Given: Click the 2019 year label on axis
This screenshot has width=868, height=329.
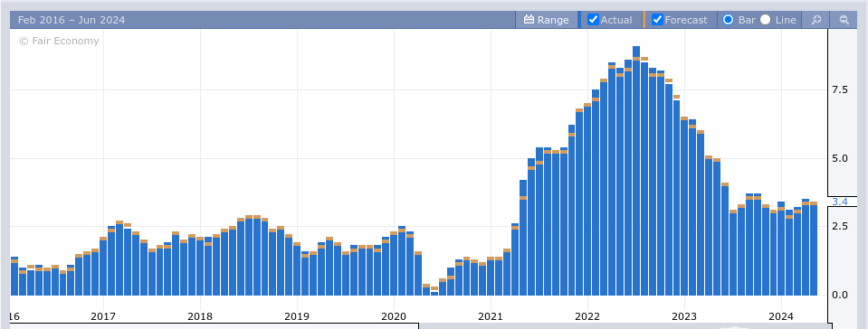Looking at the screenshot, I should pyautogui.click(x=297, y=317).
